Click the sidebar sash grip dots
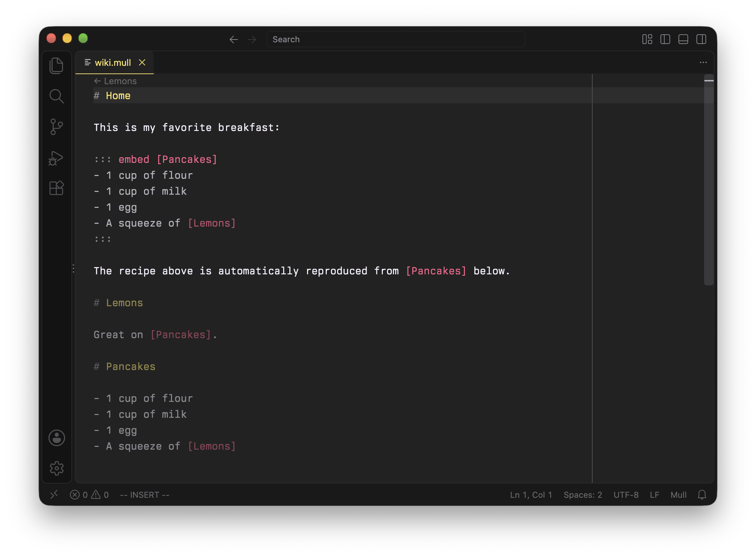This screenshot has width=756, height=557. pos(73,268)
